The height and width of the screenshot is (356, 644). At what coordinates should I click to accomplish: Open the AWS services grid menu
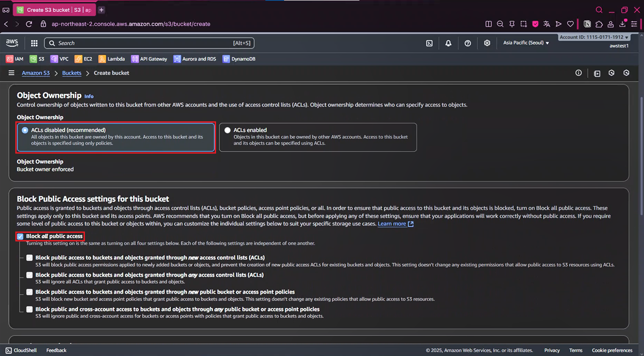[x=34, y=43]
